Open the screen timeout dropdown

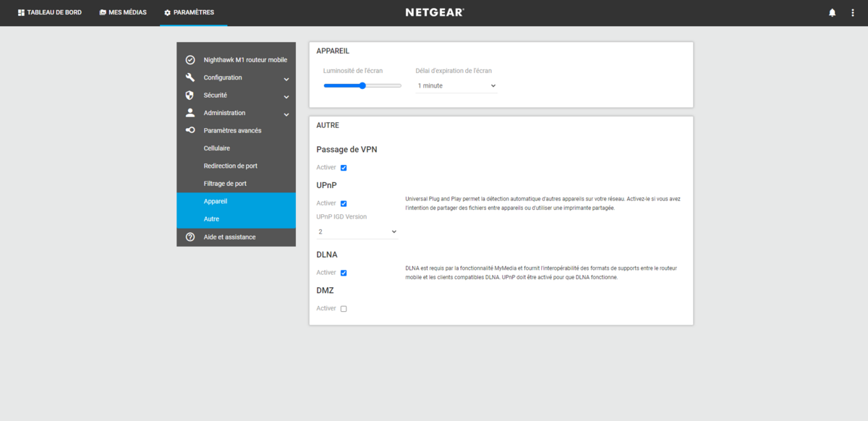click(x=456, y=85)
